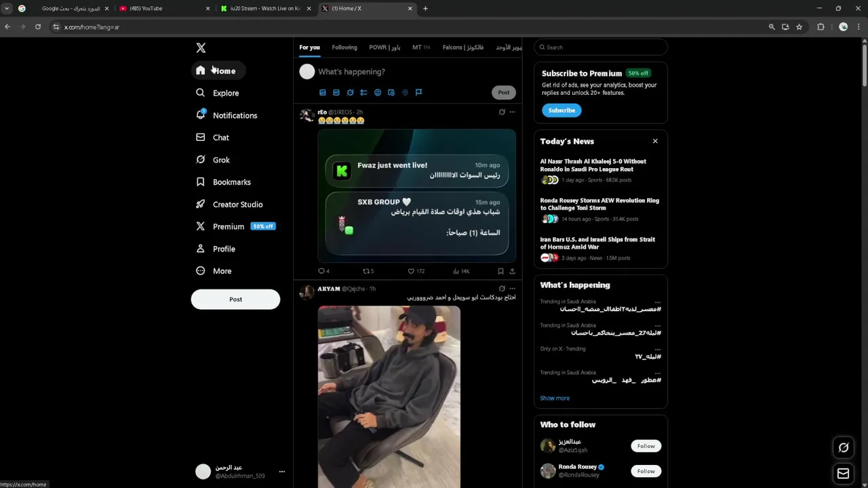Open the floating messages button at bottom right
This screenshot has height=488, width=868.
[844, 474]
